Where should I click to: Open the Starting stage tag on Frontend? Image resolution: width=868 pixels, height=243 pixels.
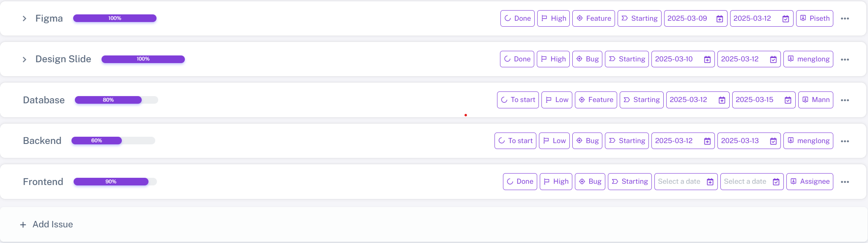point(630,182)
